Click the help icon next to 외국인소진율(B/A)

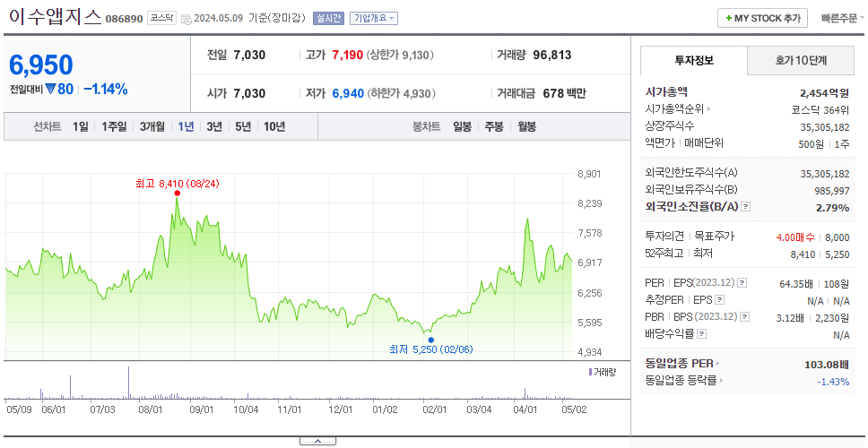click(746, 207)
